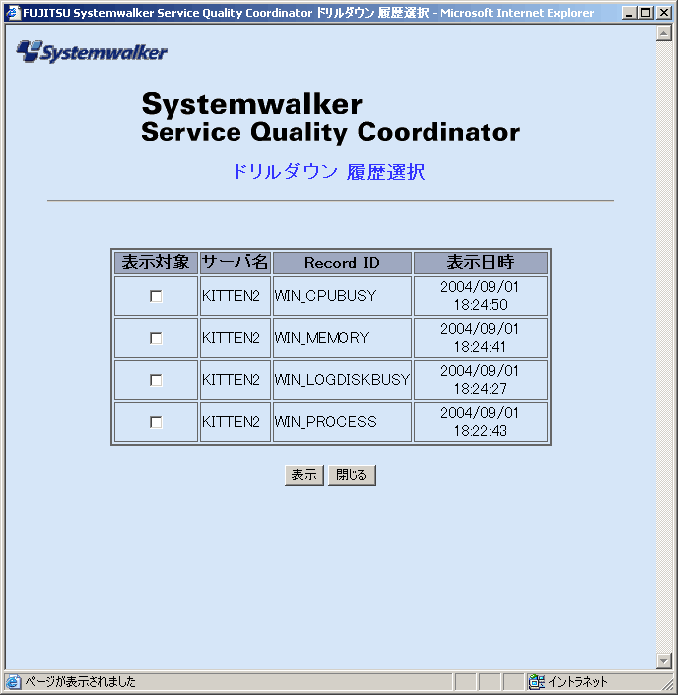Image resolution: width=678 pixels, height=695 pixels.
Task: Click the status text ページが表示されました
Action: pos(81,682)
